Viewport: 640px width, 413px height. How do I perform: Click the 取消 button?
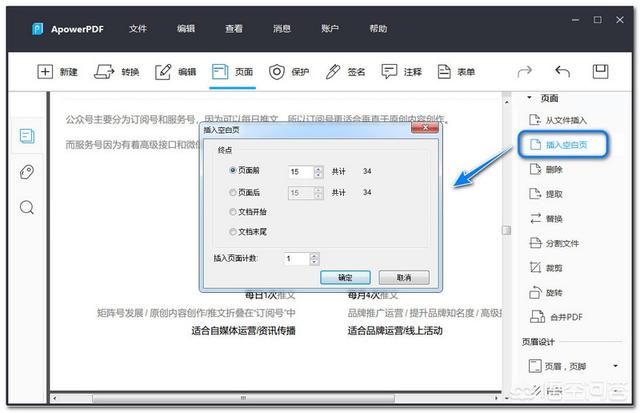(x=404, y=278)
